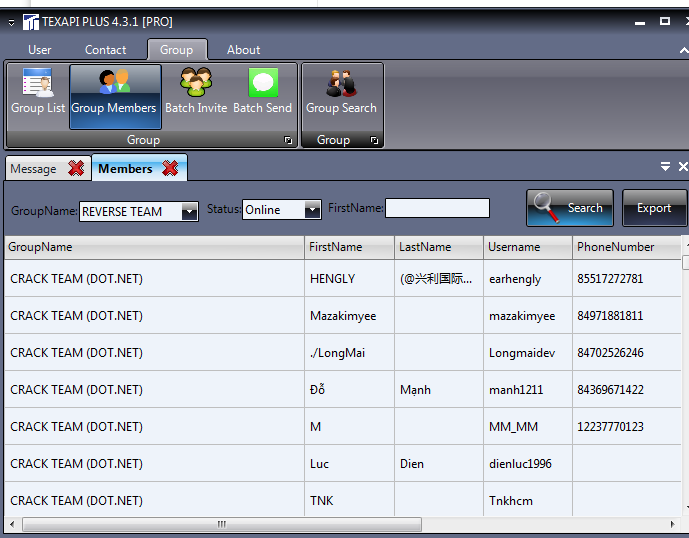Image resolution: width=689 pixels, height=538 pixels.
Task: Close the Message tab with red X
Action: (x=76, y=169)
